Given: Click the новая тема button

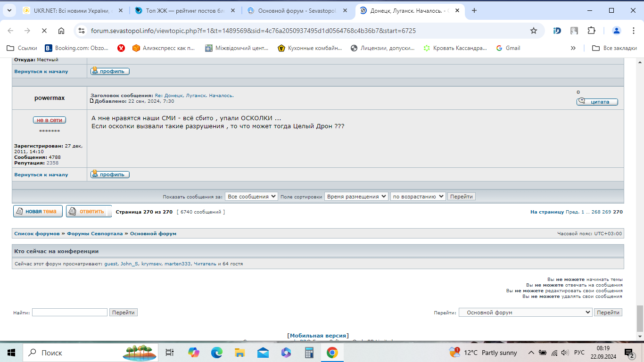Looking at the screenshot, I should (x=38, y=211).
